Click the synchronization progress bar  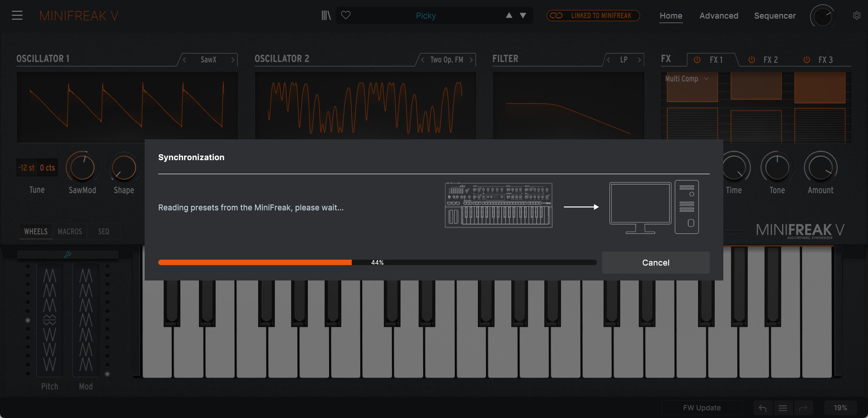[377, 262]
